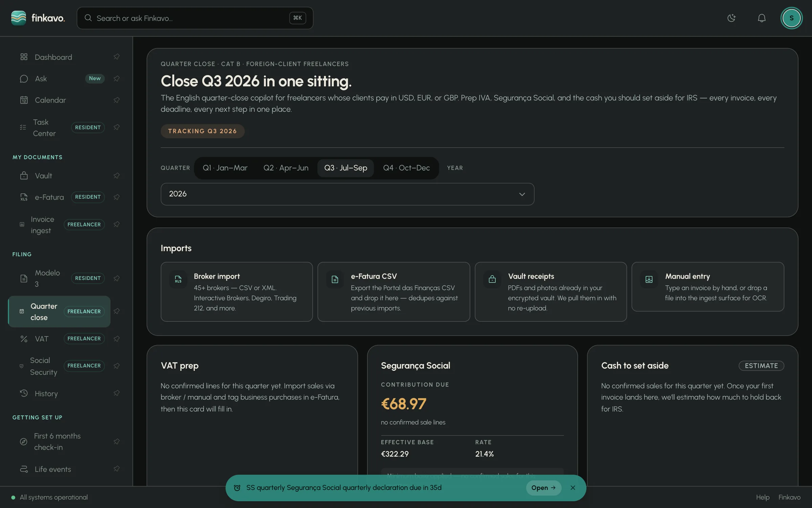
Task: Expand the year 2026 dropdown
Action: click(x=347, y=194)
